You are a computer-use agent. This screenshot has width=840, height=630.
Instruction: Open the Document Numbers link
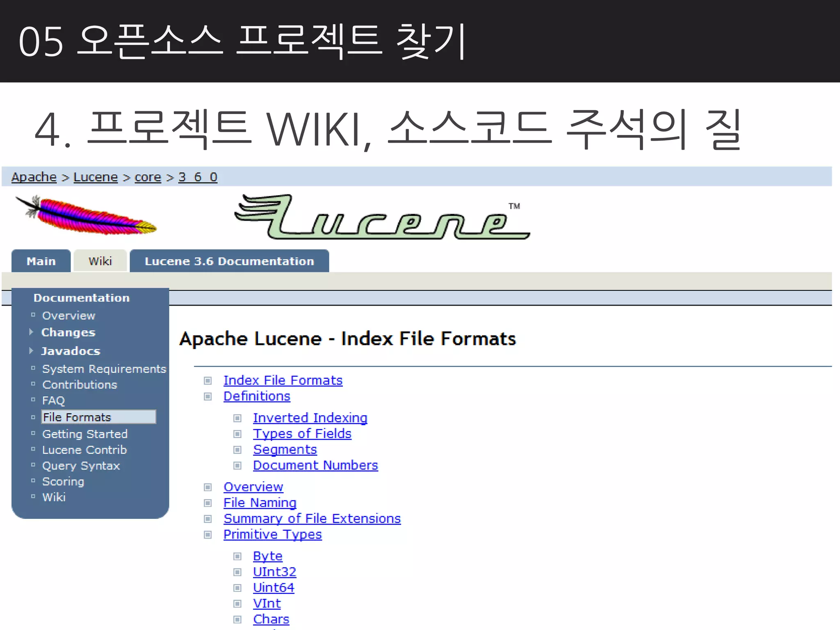[315, 466]
